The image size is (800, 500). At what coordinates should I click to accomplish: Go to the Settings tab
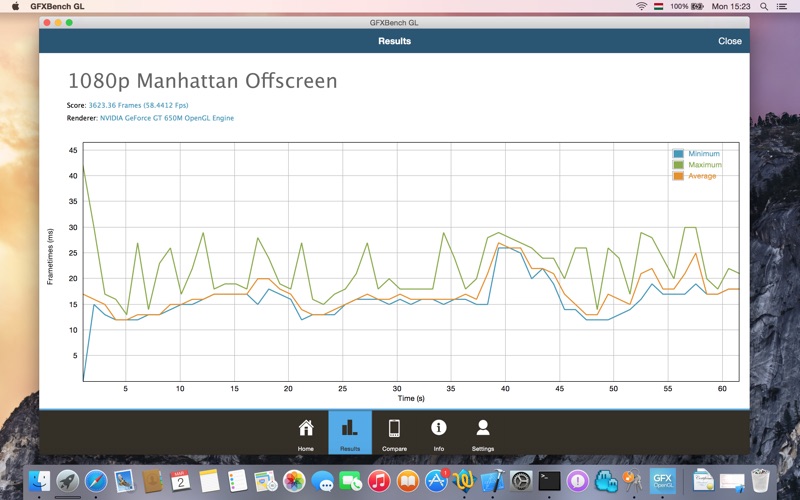(483, 433)
